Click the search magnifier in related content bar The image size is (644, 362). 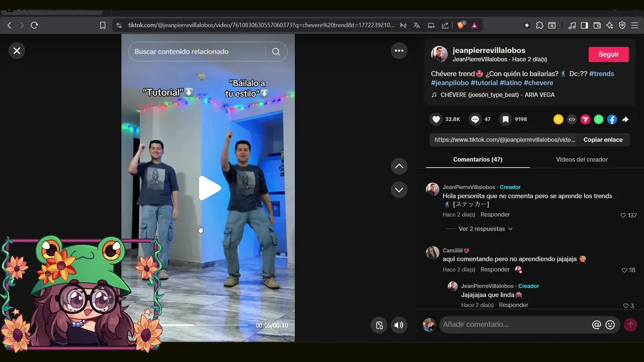coord(276,52)
